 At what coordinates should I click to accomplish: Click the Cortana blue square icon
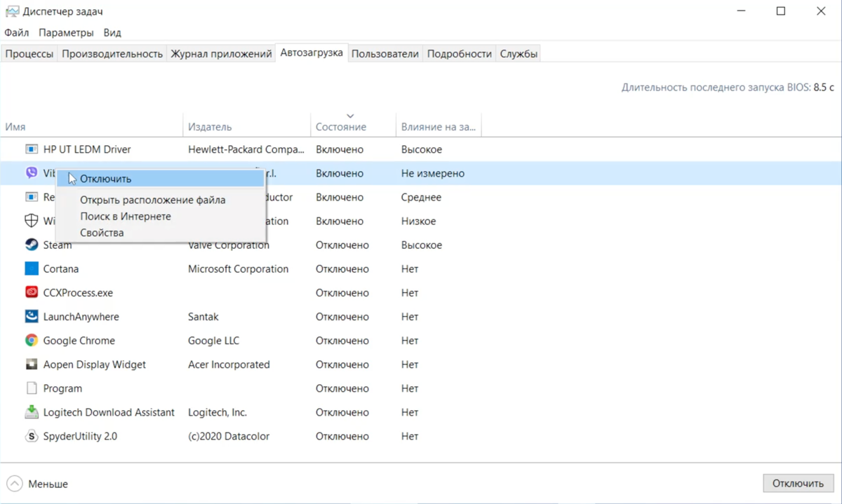tap(32, 268)
